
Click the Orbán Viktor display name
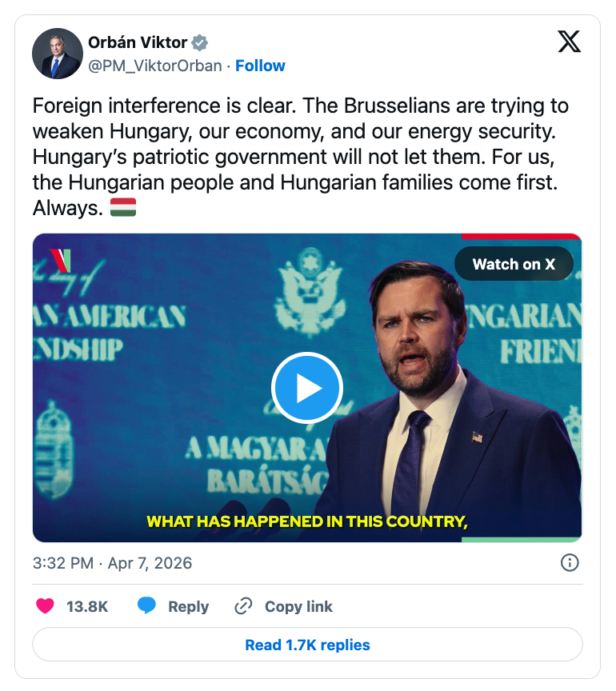pyautogui.click(x=138, y=43)
